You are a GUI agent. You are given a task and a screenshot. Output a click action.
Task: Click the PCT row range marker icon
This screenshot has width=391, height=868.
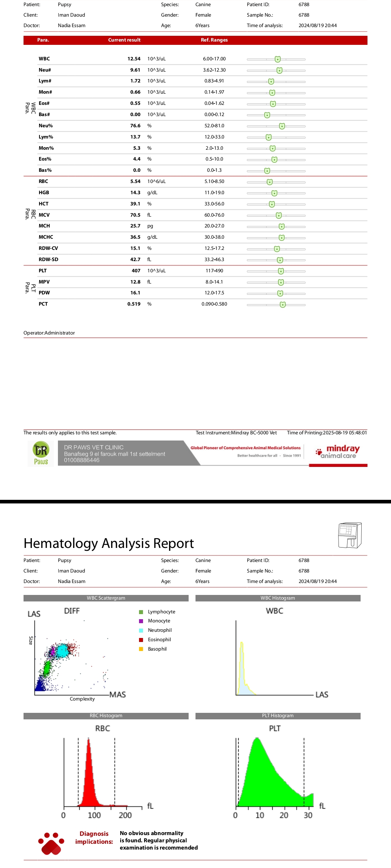click(x=282, y=305)
